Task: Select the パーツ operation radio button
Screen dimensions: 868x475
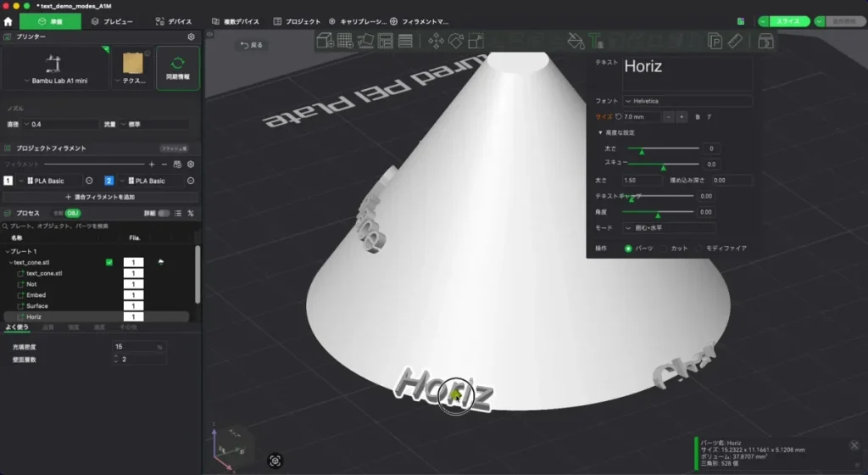Action: tap(628, 249)
